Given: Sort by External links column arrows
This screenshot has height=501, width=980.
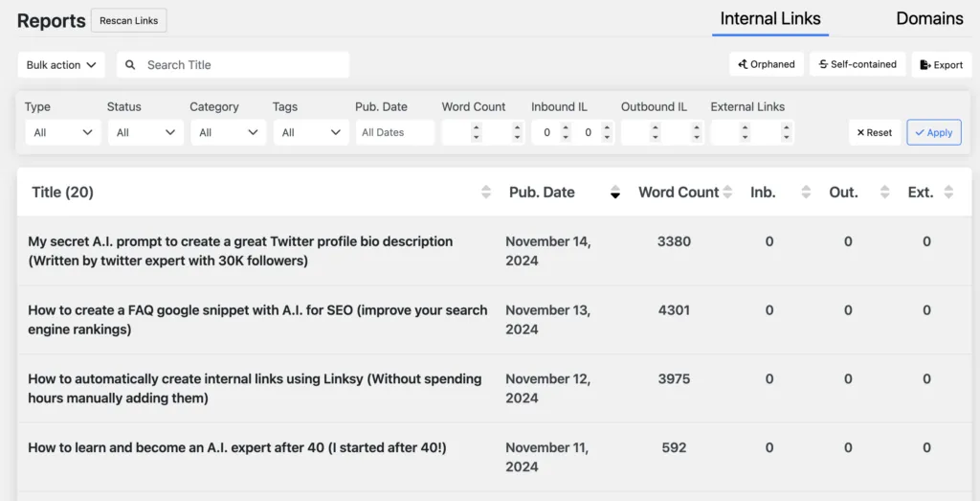Looking at the screenshot, I should 948,193.
